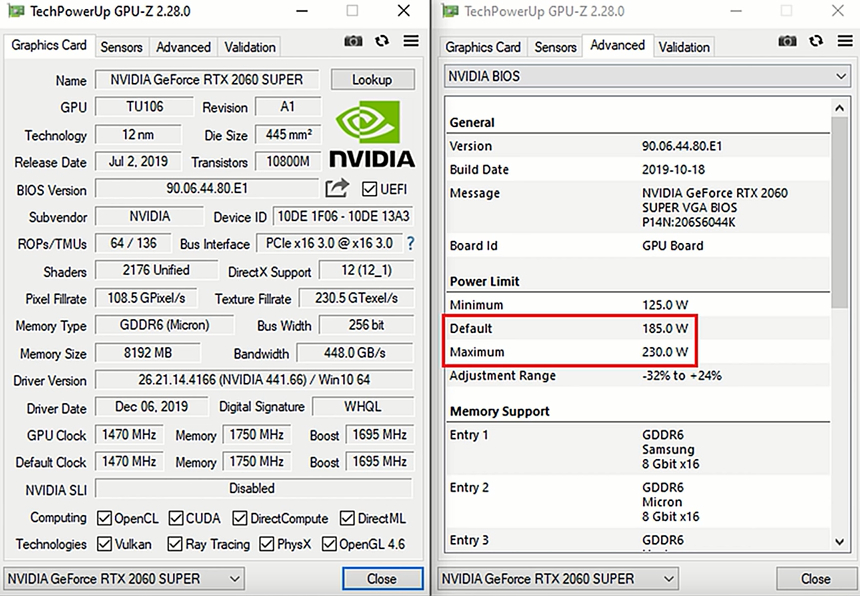Image resolution: width=860 pixels, height=596 pixels.
Task: Switch to the Sensors tab in left window
Action: [122, 47]
